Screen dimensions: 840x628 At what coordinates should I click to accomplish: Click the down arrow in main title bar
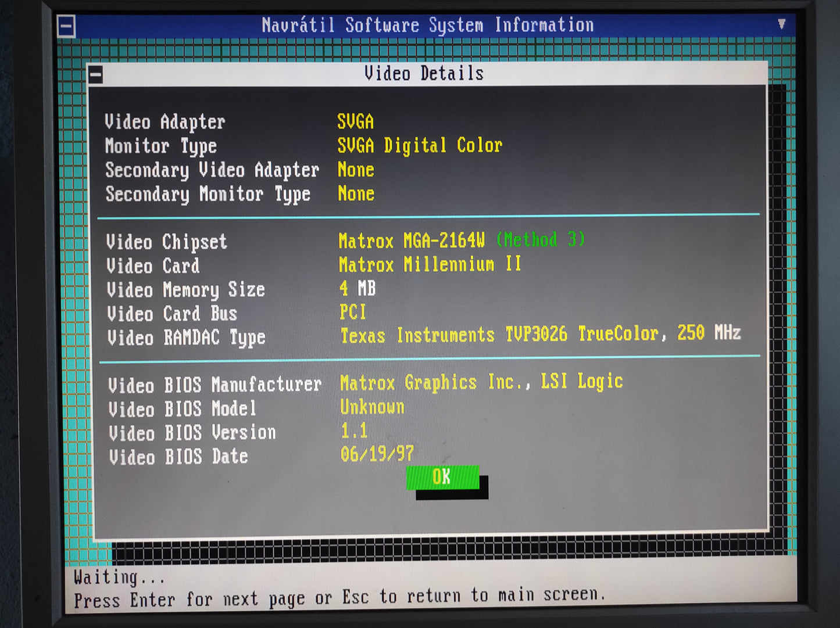pyautogui.click(x=782, y=24)
